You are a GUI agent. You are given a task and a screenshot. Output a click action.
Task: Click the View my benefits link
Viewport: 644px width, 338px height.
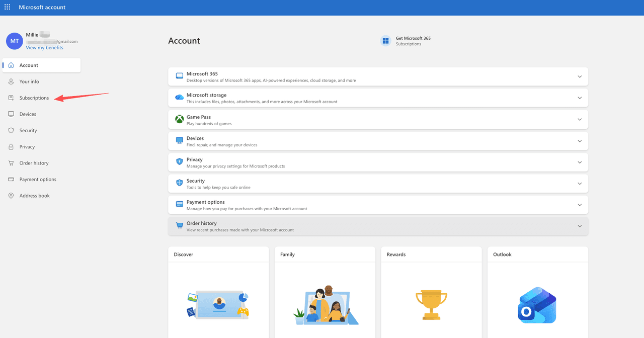[x=45, y=48]
